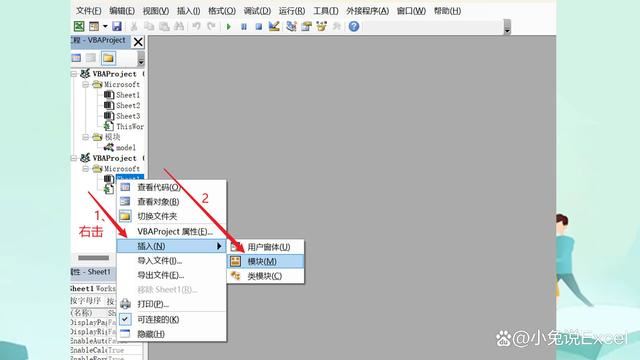
Task: Choose 导入文件(I)... from context menu
Action: click(x=171, y=261)
